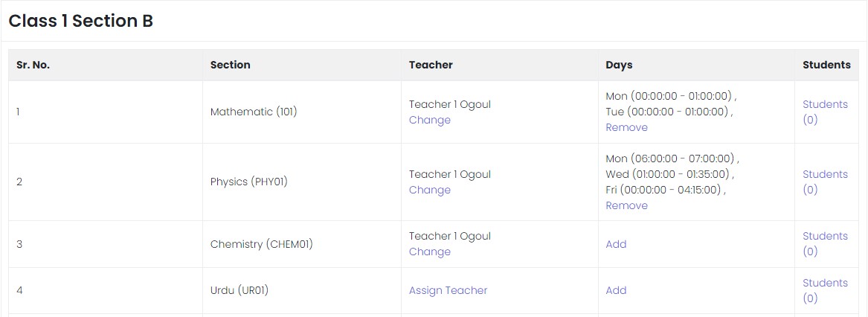The image size is (868, 317).
Task: Change the teacher for Physics row
Action: (x=429, y=190)
